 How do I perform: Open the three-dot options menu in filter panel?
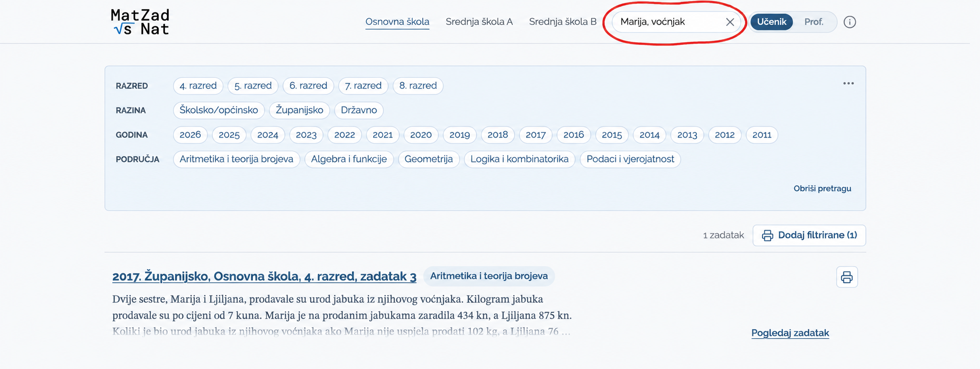(848, 83)
